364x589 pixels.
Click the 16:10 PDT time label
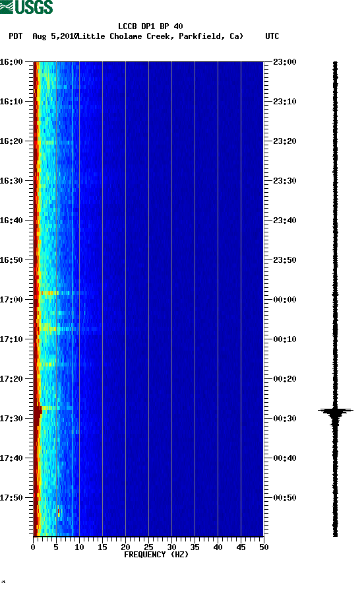11,102
